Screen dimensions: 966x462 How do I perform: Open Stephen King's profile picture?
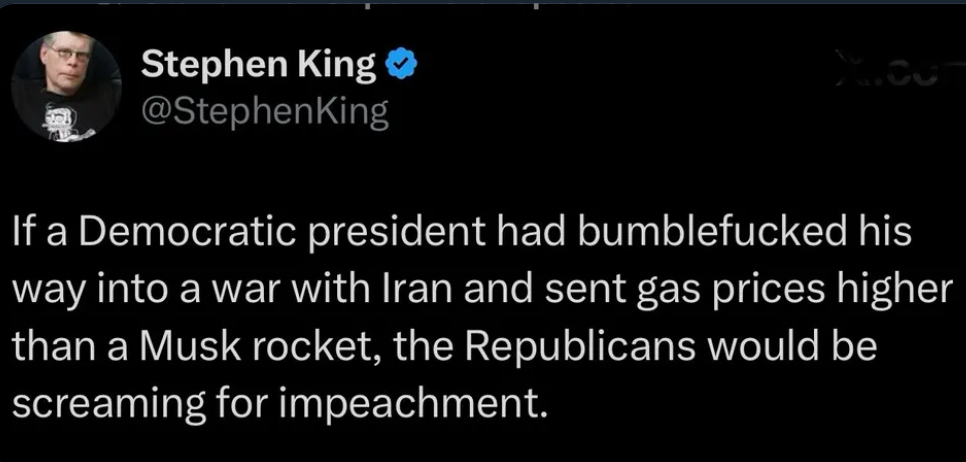tap(67, 87)
